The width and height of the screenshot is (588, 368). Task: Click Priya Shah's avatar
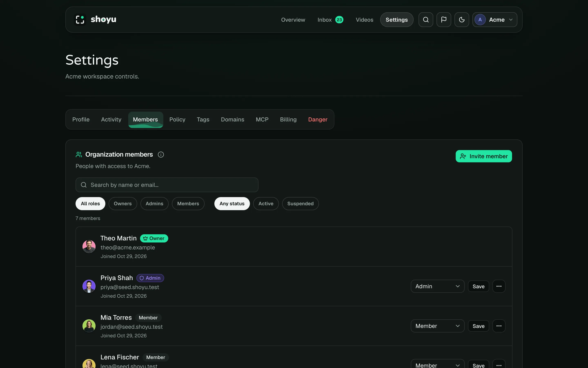[x=89, y=286]
